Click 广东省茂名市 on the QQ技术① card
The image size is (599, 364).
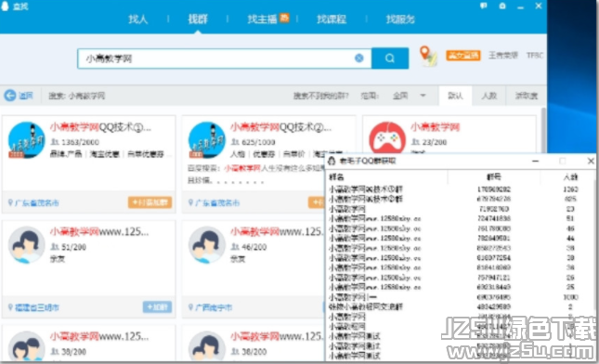36,202
